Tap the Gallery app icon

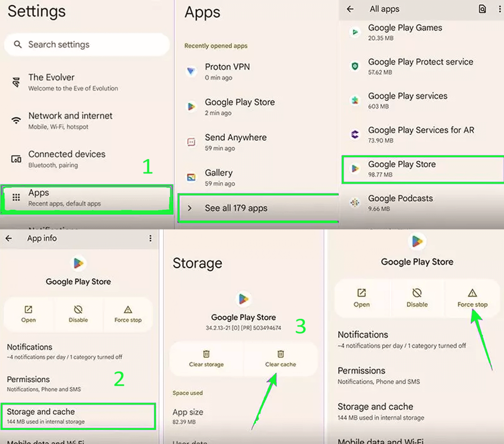pyautogui.click(x=191, y=177)
